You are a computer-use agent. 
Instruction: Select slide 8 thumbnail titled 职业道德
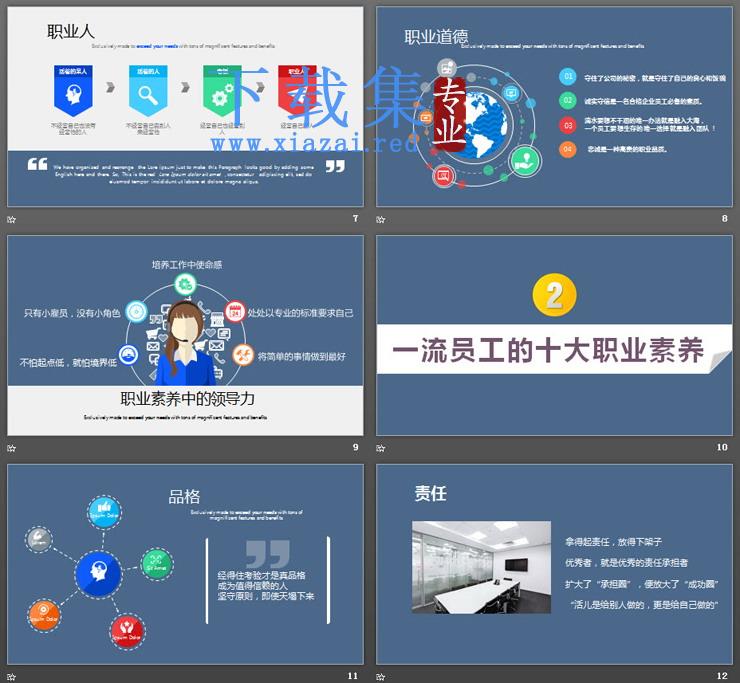tap(554, 107)
